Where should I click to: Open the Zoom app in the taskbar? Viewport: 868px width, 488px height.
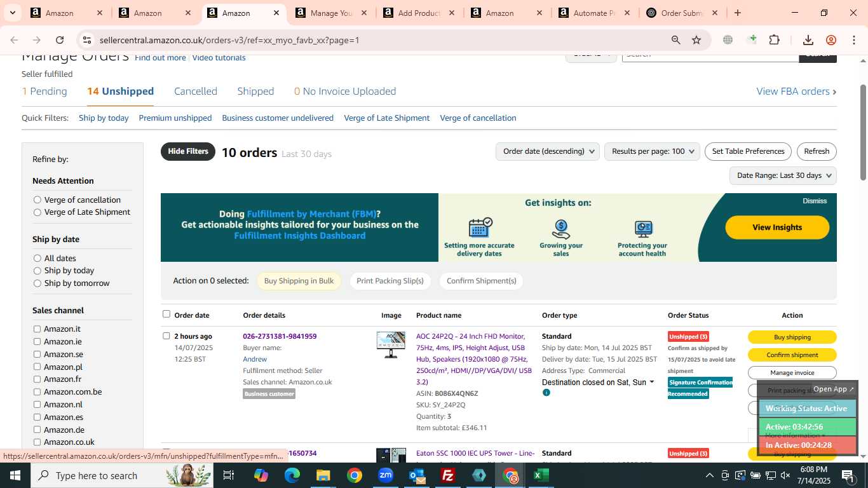(x=386, y=475)
